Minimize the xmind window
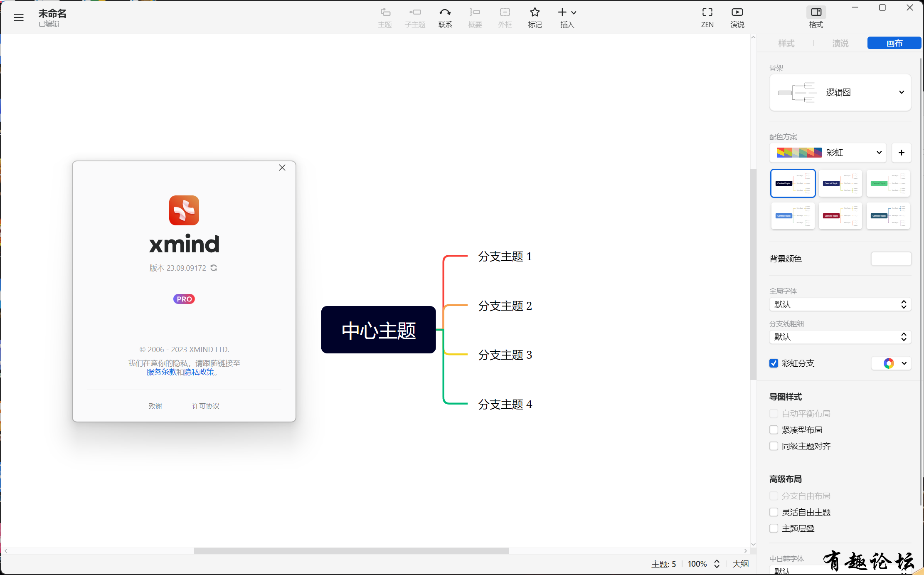 855,7
